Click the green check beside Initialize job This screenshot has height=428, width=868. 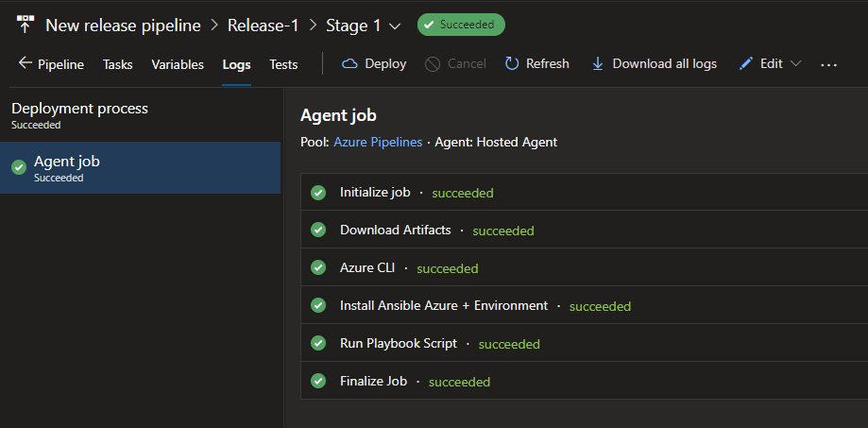pyautogui.click(x=318, y=193)
